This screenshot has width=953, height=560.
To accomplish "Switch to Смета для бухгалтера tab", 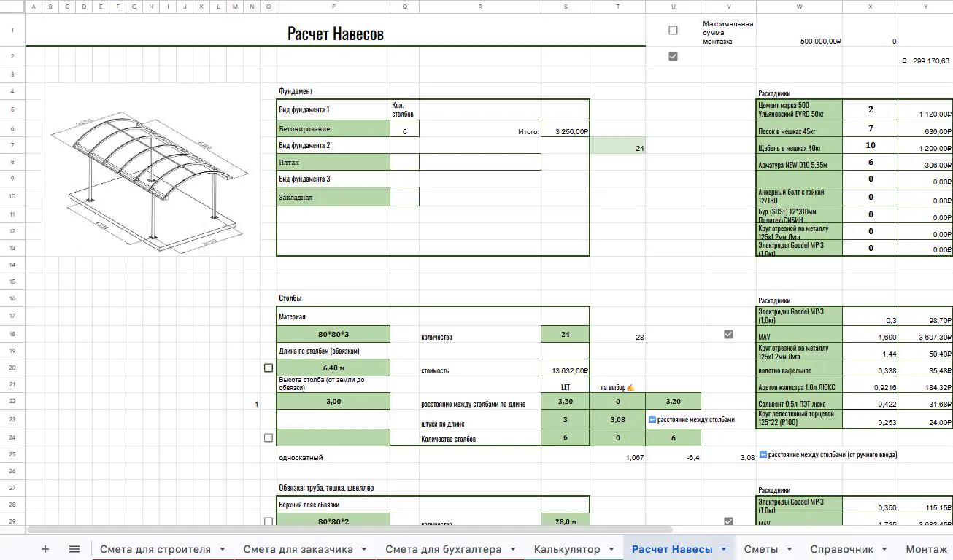I will click(443, 549).
